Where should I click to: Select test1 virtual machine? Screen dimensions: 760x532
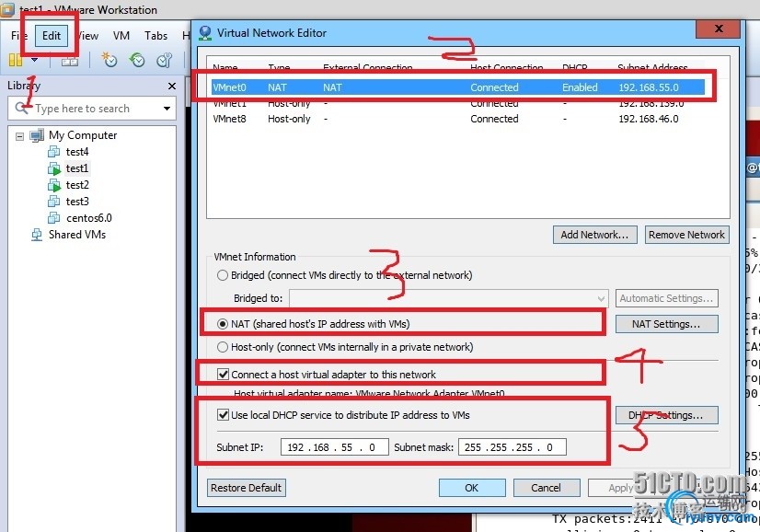point(77,168)
